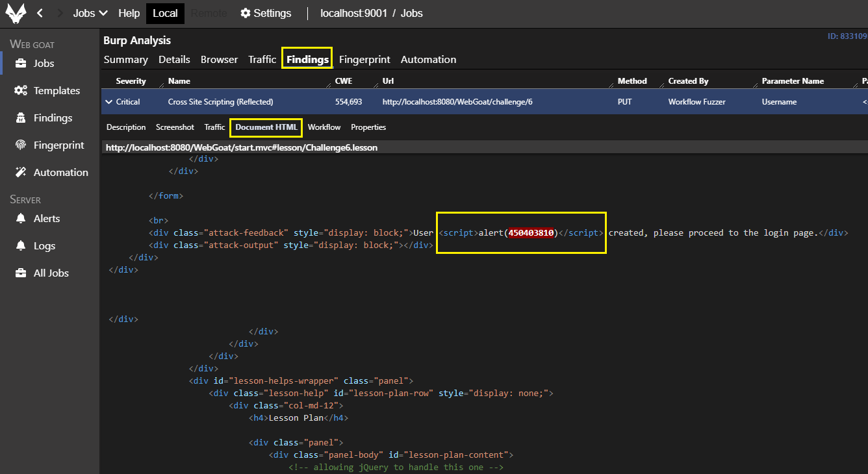The width and height of the screenshot is (868, 474).
Task: Open Jobs in the sidebar
Action: pyautogui.click(x=44, y=63)
